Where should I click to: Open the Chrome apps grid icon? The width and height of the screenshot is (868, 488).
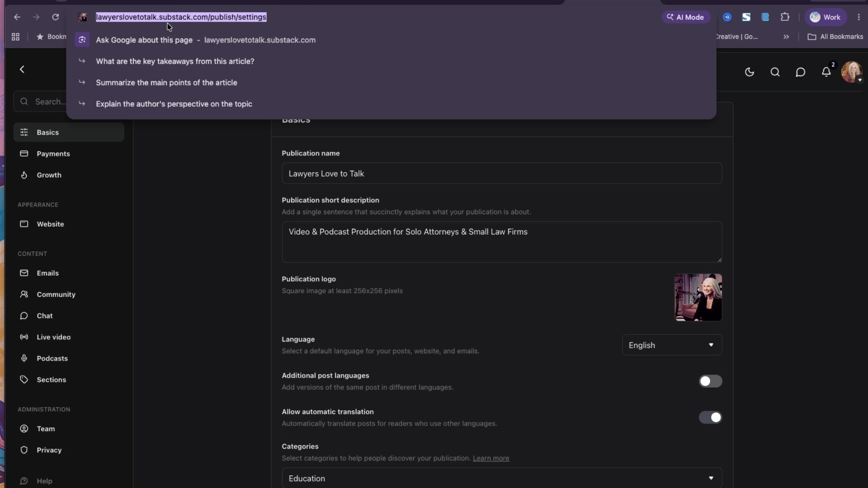point(15,37)
